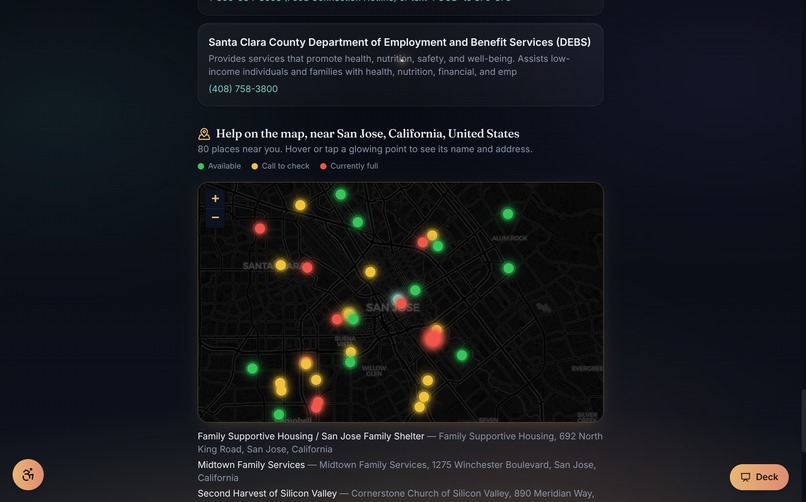
Task: Click the topmost green marker on the map
Action: (340, 194)
